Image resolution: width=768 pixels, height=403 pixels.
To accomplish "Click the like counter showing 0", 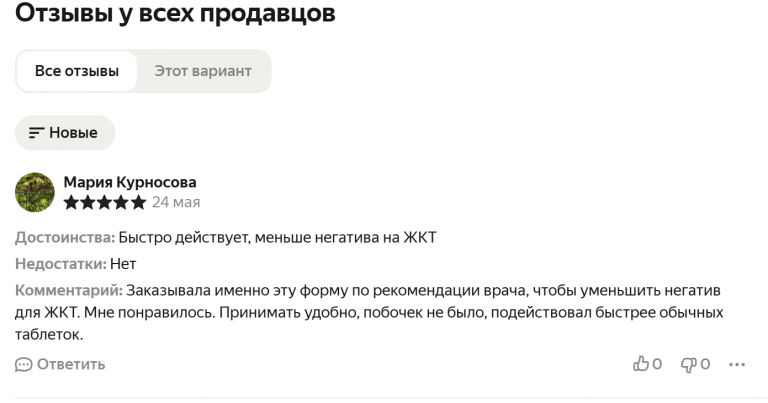I will (657, 364).
